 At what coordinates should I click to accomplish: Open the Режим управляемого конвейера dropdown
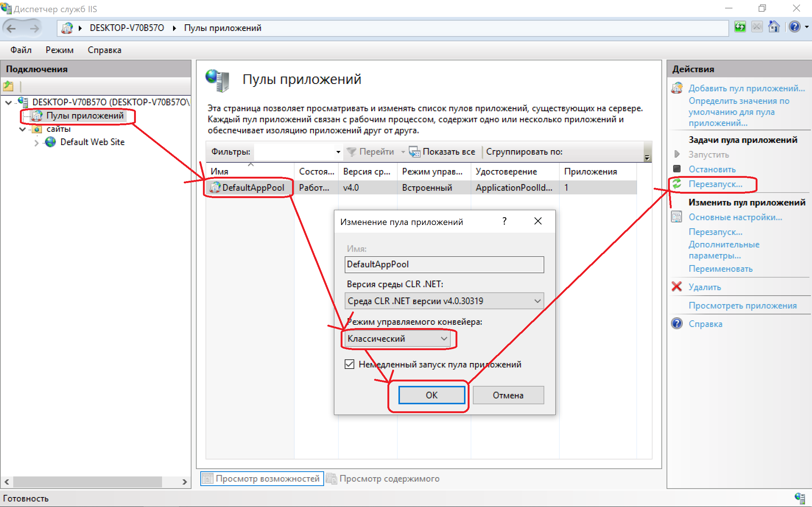pyautogui.click(x=398, y=338)
